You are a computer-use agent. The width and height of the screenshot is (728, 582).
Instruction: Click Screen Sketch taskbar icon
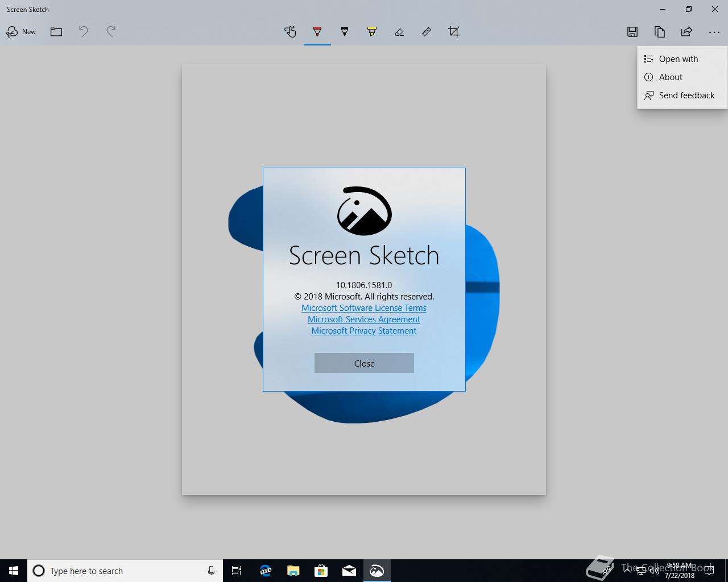click(377, 571)
